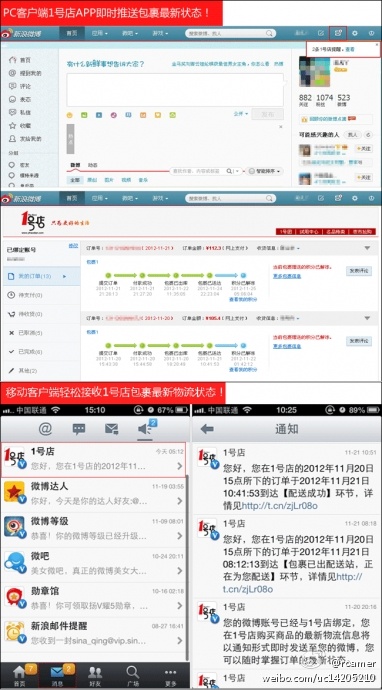Open 收藏 favorites in the Weibo left sidebar
This screenshot has width=382, height=690.
point(20,125)
